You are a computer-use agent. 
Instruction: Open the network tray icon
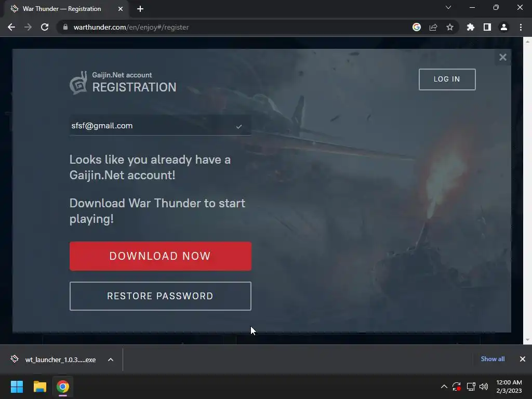click(471, 387)
